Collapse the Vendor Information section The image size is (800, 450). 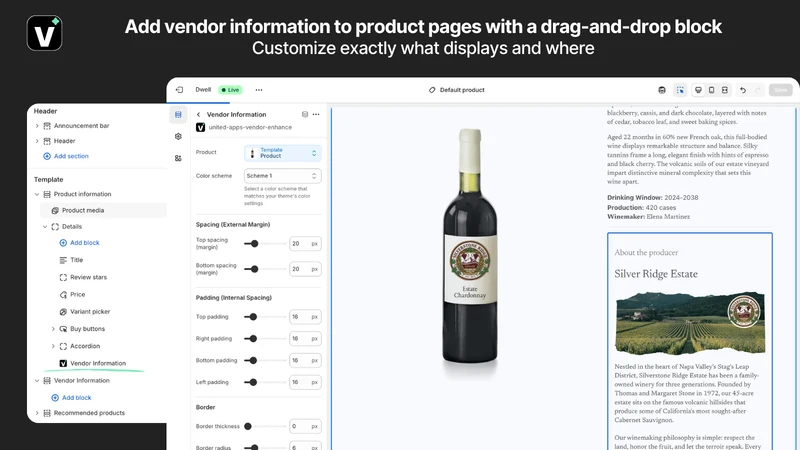point(37,381)
